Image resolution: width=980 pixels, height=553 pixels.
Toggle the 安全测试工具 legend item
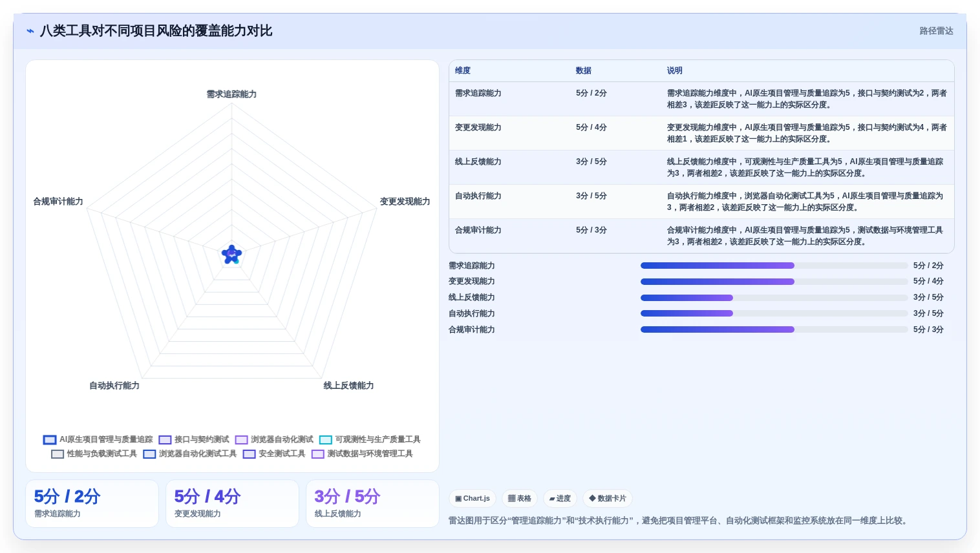pyautogui.click(x=274, y=454)
